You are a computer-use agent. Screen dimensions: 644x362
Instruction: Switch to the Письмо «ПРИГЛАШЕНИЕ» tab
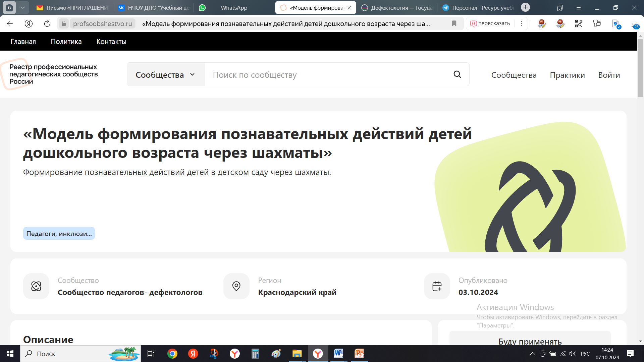click(72, 7)
